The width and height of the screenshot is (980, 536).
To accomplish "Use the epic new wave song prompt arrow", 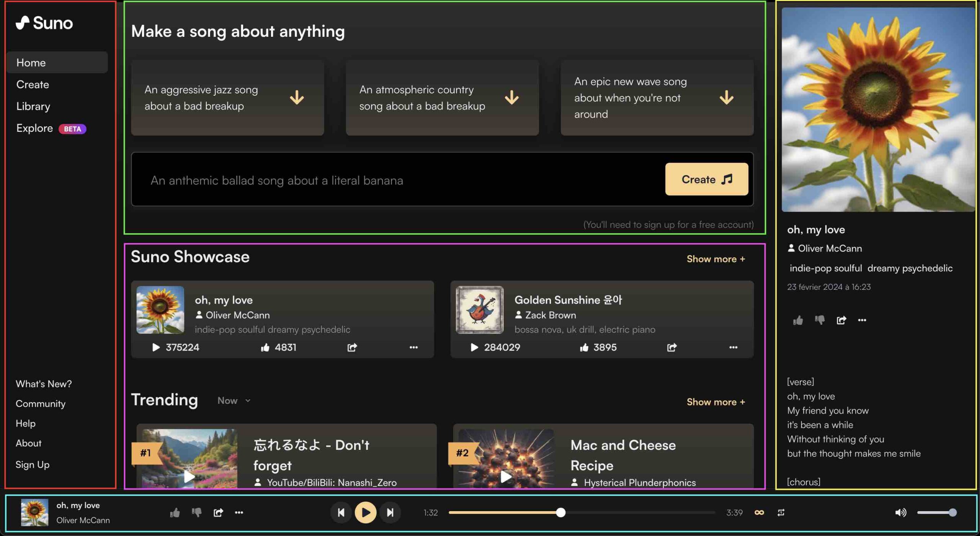I will (x=726, y=98).
